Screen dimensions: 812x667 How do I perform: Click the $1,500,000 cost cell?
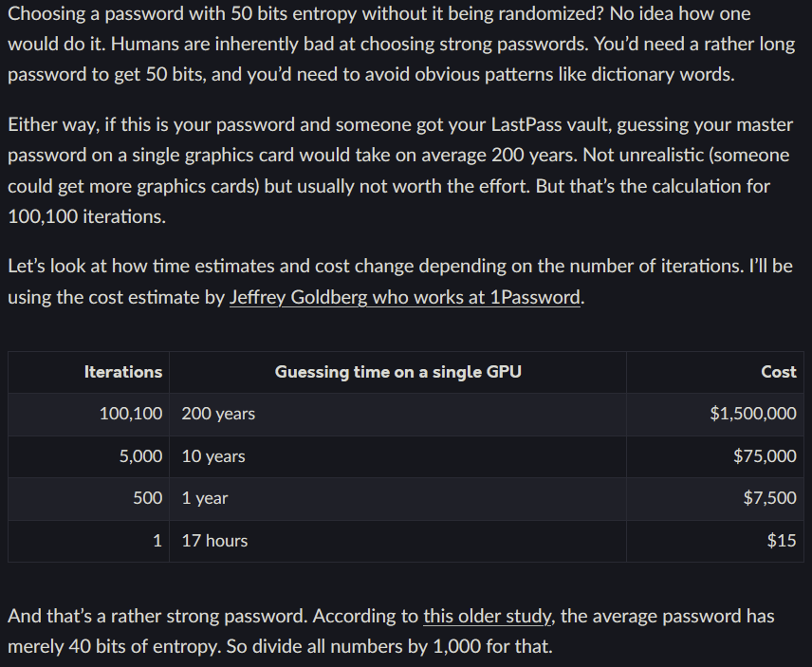[752, 414]
